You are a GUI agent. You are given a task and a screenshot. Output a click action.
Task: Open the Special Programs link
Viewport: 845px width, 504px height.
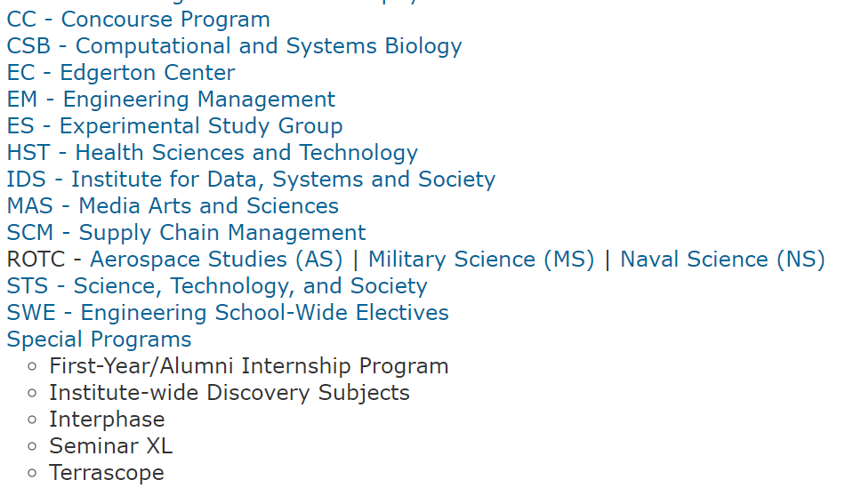99,340
